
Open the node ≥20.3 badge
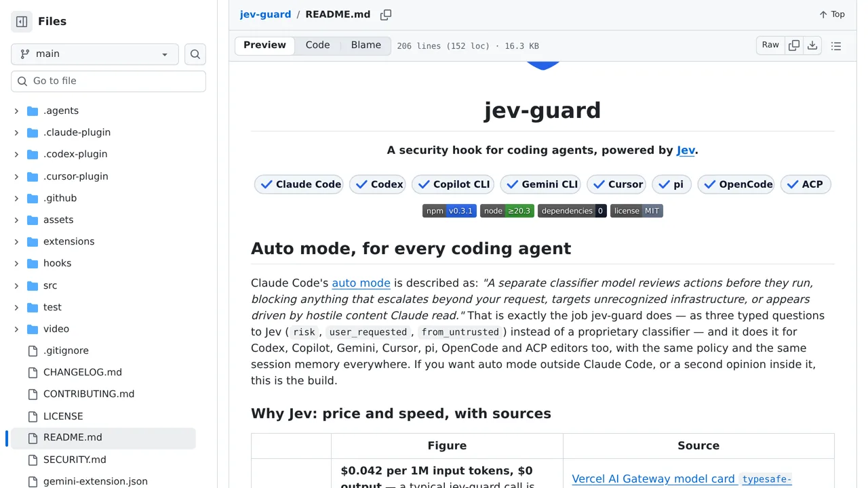(507, 211)
